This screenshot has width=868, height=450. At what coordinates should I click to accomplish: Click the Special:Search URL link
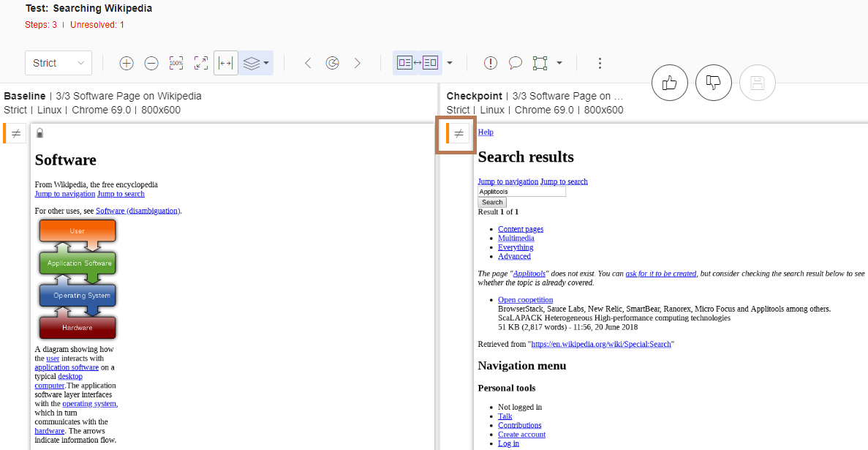(601, 344)
